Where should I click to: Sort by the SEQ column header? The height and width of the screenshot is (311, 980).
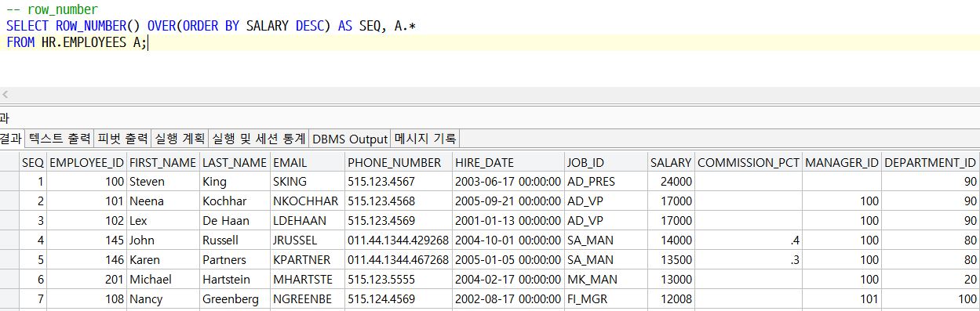coord(33,163)
